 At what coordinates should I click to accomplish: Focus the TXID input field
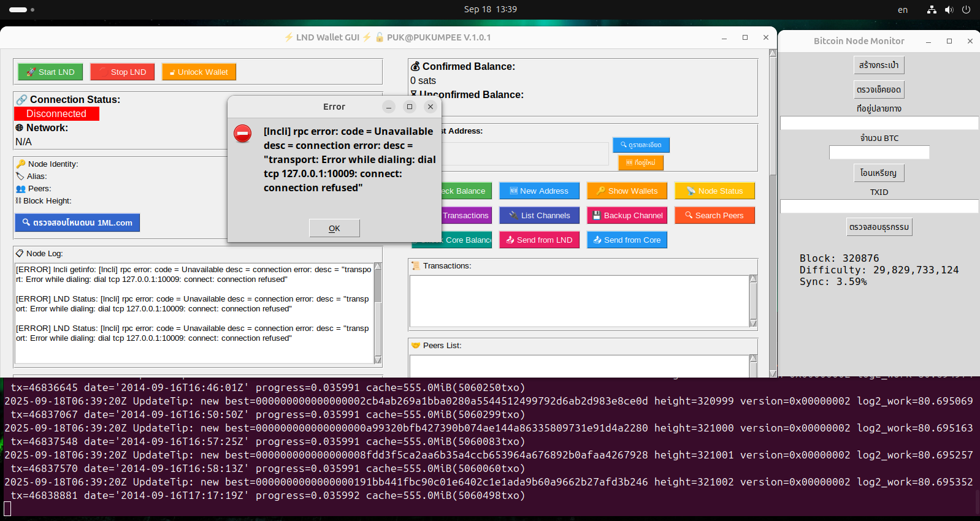tap(878, 207)
